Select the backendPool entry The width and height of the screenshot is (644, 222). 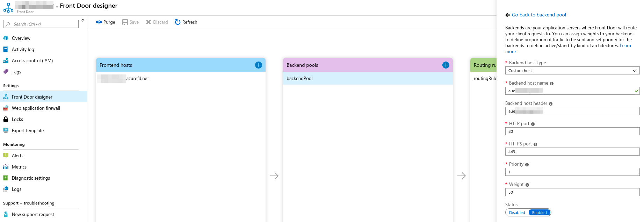(x=368, y=78)
